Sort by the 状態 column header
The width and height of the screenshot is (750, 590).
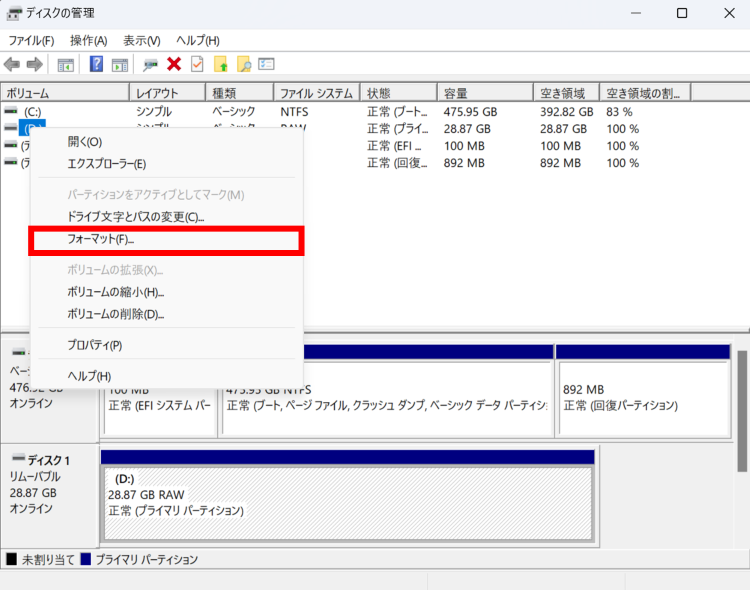click(399, 93)
